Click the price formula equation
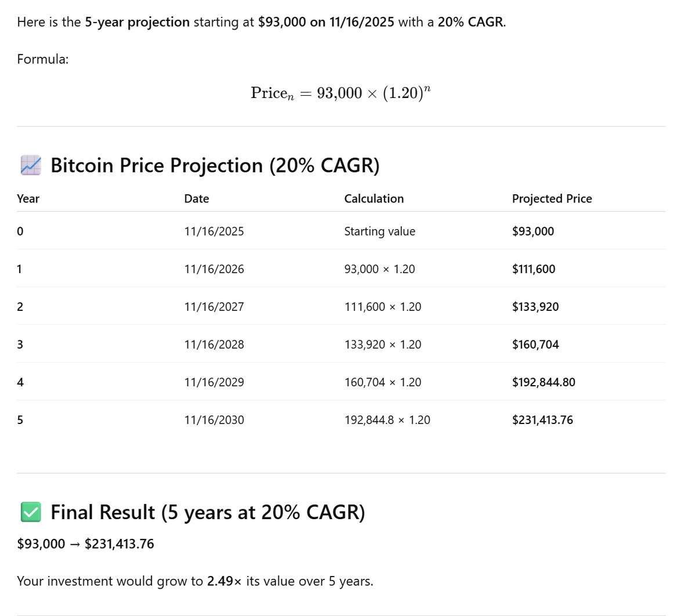This screenshot has width=696, height=616. pos(340,93)
